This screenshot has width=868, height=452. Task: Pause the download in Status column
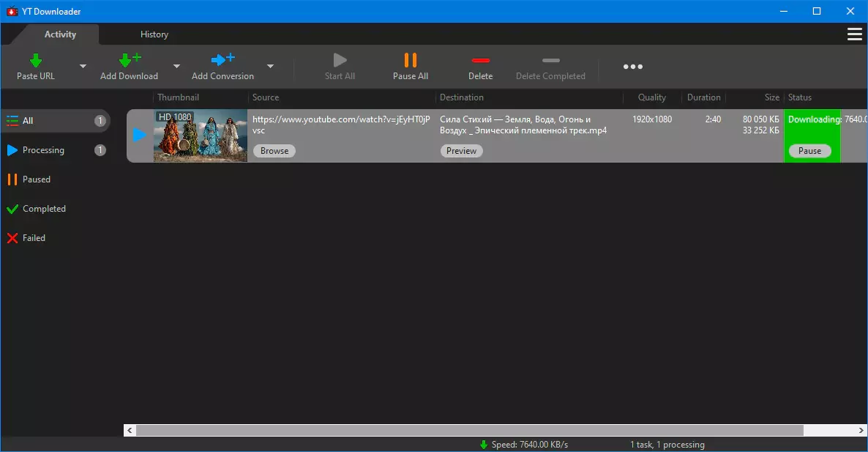[809, 151]
